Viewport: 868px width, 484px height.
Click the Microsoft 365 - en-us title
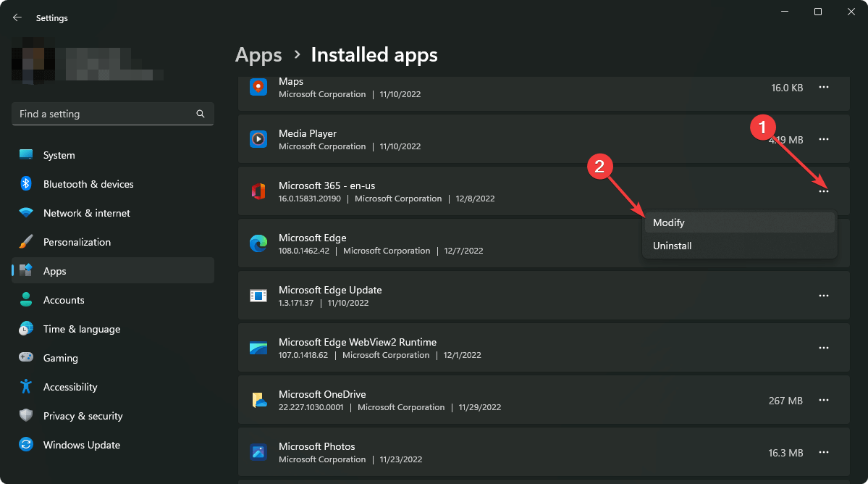pos(327,185)
